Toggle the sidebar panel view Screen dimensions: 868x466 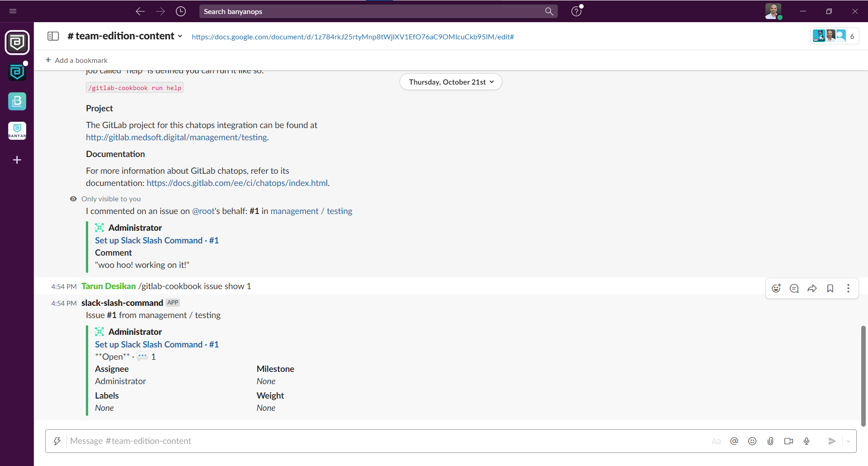click(x=53, y=36)
